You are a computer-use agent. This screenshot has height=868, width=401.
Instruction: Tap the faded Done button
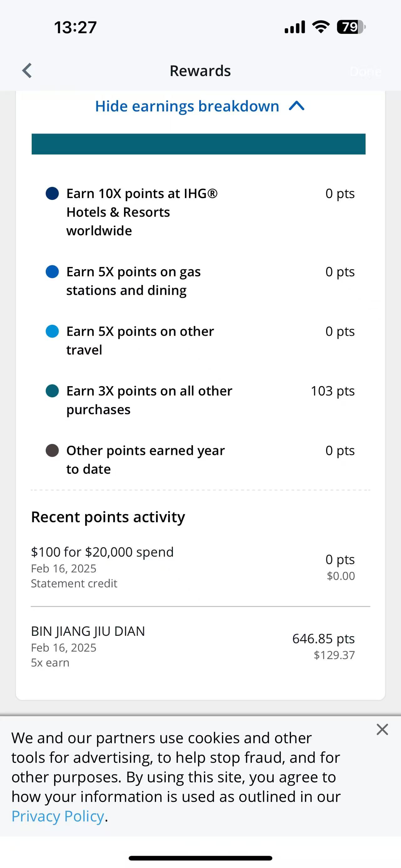(x=365, y=72)
